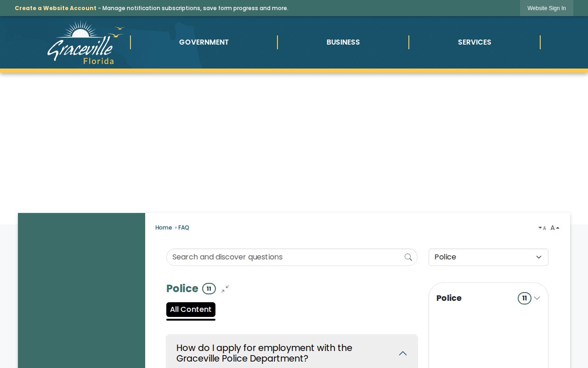Click the Graceville Florida logo
The height and width of the screenshot is (368, 588).
coord(86,42)
